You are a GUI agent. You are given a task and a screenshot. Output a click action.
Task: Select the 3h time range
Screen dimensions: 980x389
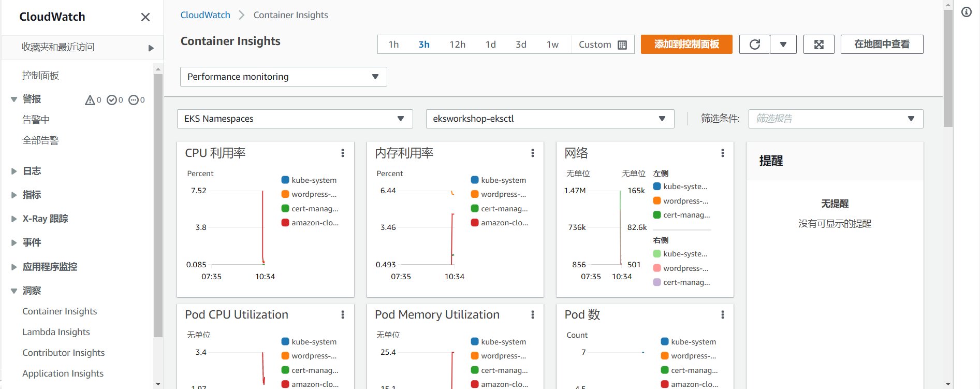(424, 45)
